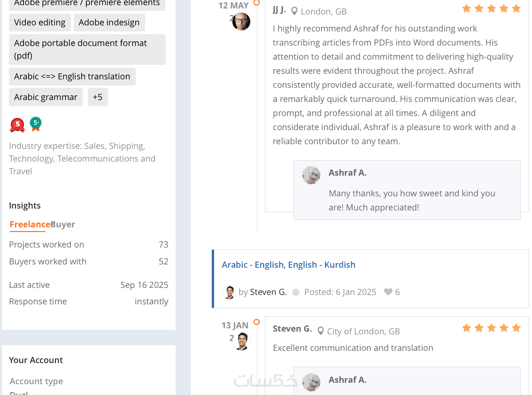The height and width of the screenshot is (395, 532).
Task: Open 'Arabic - English, English - Kurdish' project link
Action: tap(288, 264)
